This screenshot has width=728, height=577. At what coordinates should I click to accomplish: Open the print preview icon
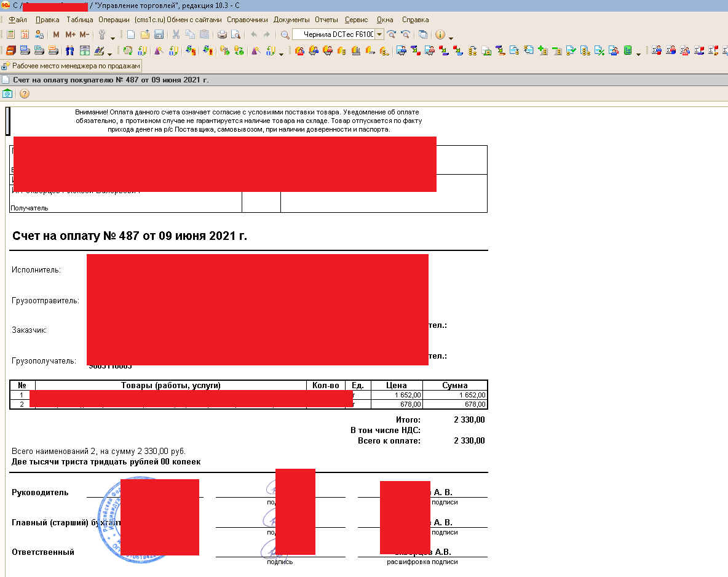235,34
